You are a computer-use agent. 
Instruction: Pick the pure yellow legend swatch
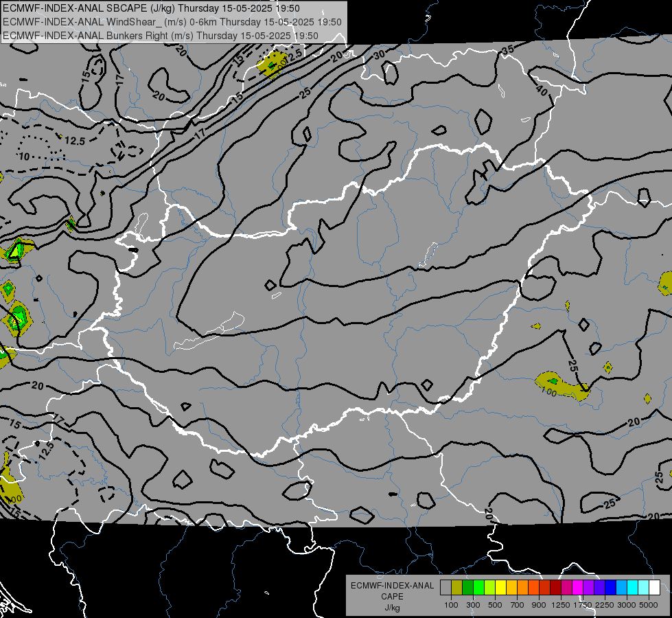pyautogui.click(x=500, y=588)
